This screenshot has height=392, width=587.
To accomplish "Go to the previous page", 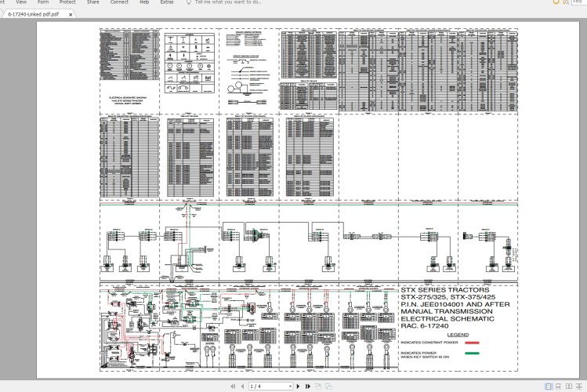I will pyautogui.click(x=242, y=386).
